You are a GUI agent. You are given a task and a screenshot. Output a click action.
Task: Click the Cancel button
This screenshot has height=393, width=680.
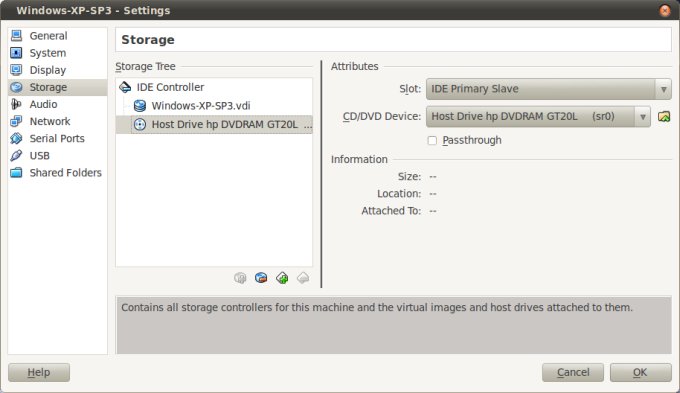[573, 372]
